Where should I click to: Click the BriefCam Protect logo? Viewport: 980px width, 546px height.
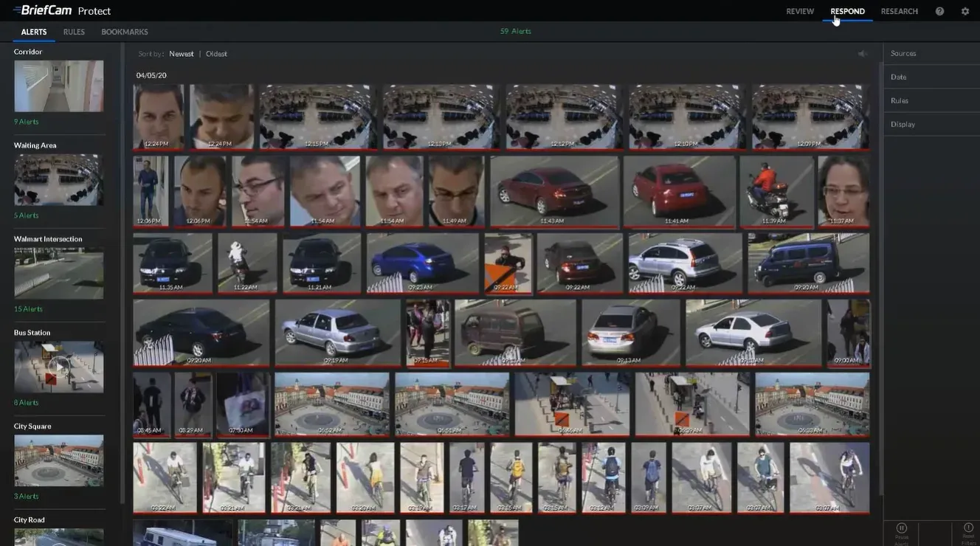pos(62,10)
